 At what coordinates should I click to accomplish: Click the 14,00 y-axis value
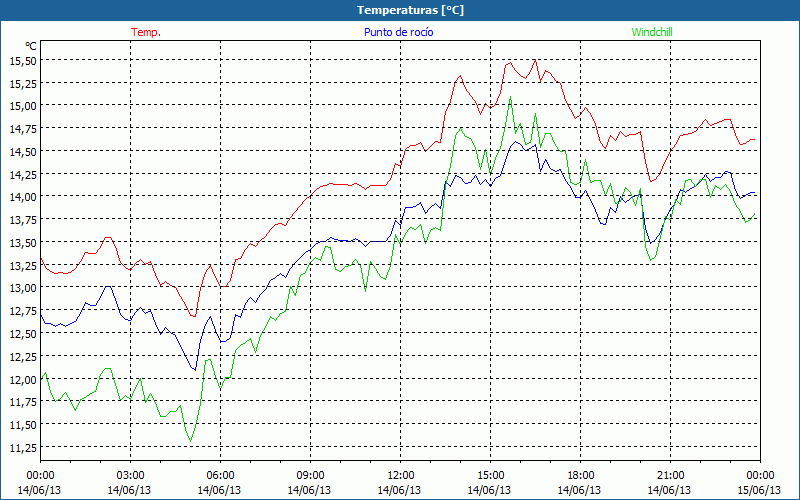[23, 196]
